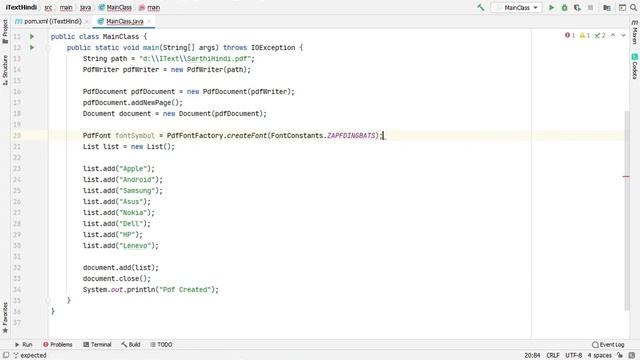640x360 pixels.
Task: Click the "Samsung" string in the code
Action: (137, 191)
